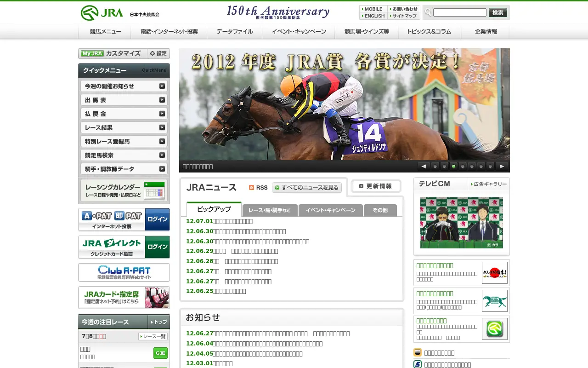This screenshot has width=588, height=368.
Task: Open 電話・インターネット投票 menu
Action: [x=169, y=32]
